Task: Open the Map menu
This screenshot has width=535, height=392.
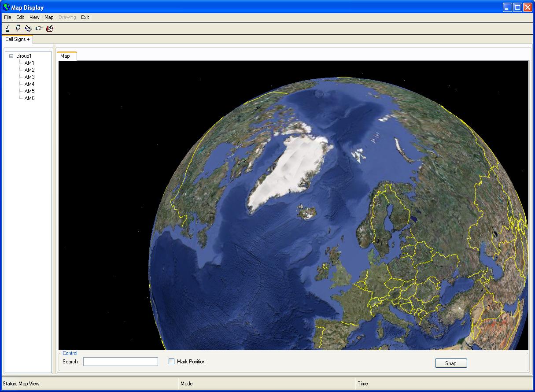Action: (49, 17)
